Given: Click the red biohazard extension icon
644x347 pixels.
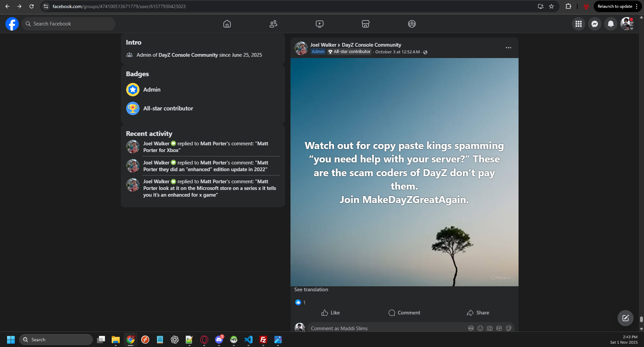Looking at the screenshot, I should coord(586,6).
